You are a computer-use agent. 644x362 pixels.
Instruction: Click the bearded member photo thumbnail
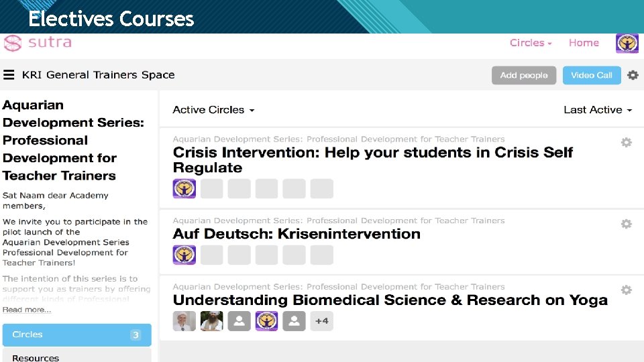pyautogui.click(x=212, y=321)
